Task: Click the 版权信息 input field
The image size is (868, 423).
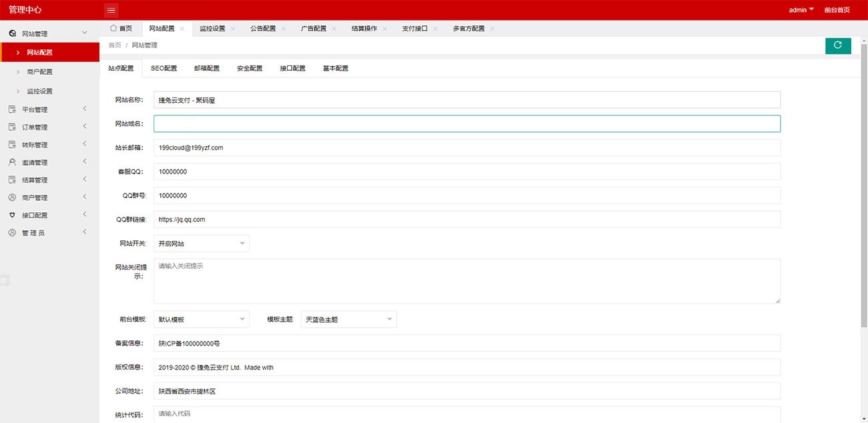Action: 467,368
